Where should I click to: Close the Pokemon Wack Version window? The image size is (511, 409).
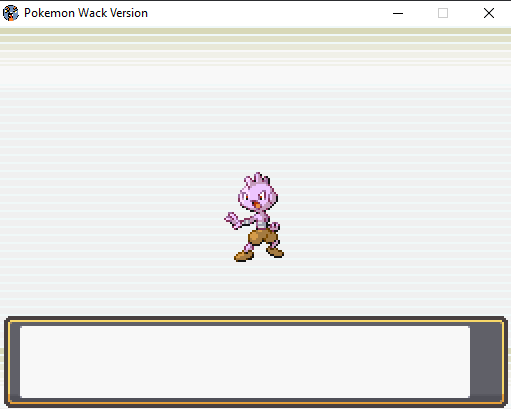tap(489, 13)
